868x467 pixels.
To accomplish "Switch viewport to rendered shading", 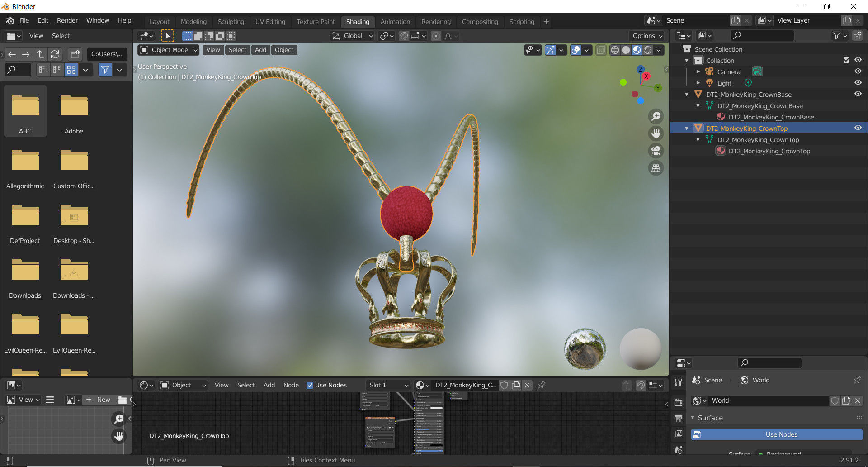I will pos(647,50).
